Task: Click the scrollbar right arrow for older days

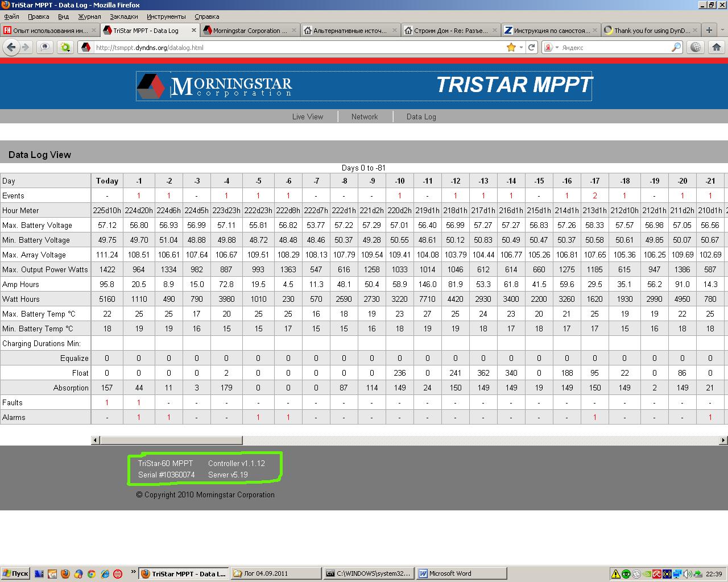Action: 723,440
